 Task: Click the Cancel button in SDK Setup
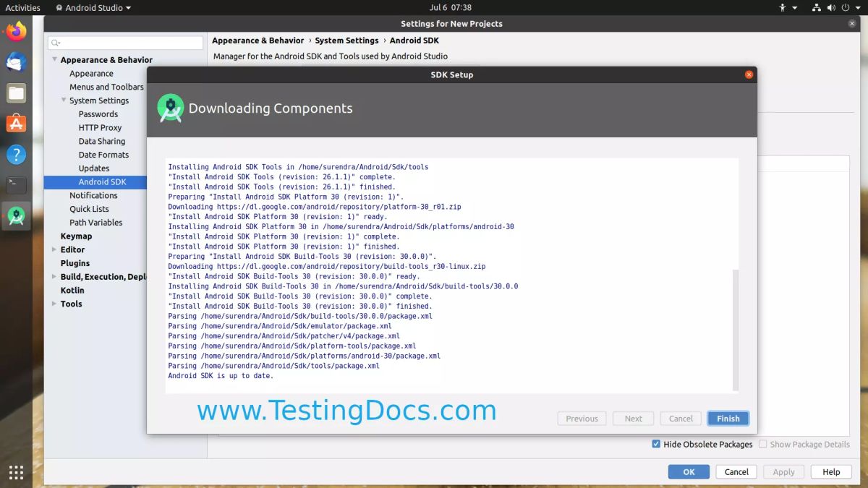coord(681,419)
